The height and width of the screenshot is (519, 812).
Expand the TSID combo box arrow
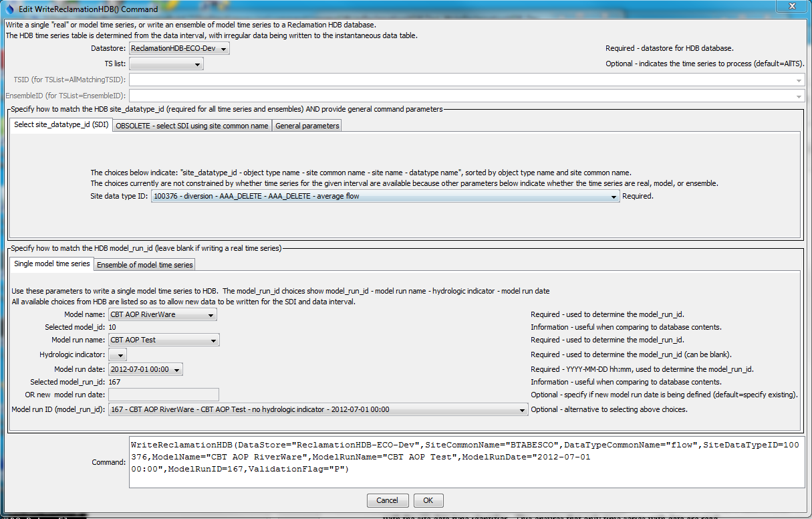[x=800, y=80]
